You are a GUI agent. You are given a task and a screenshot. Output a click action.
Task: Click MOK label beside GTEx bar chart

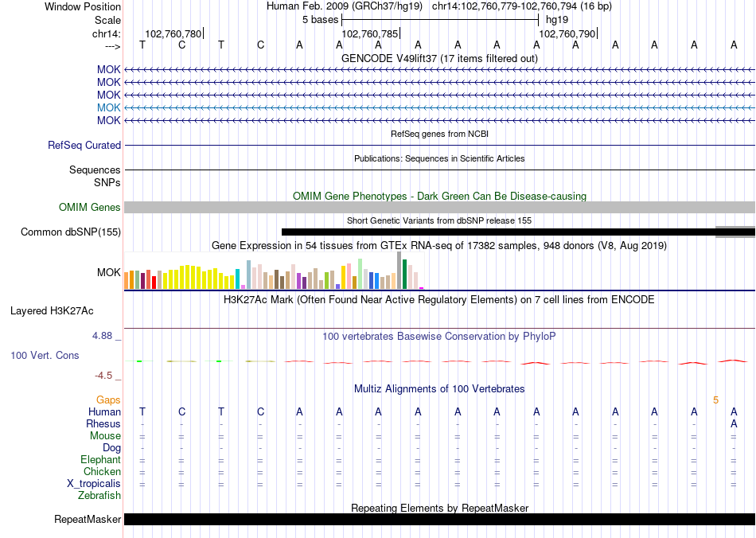coord(108,272)
